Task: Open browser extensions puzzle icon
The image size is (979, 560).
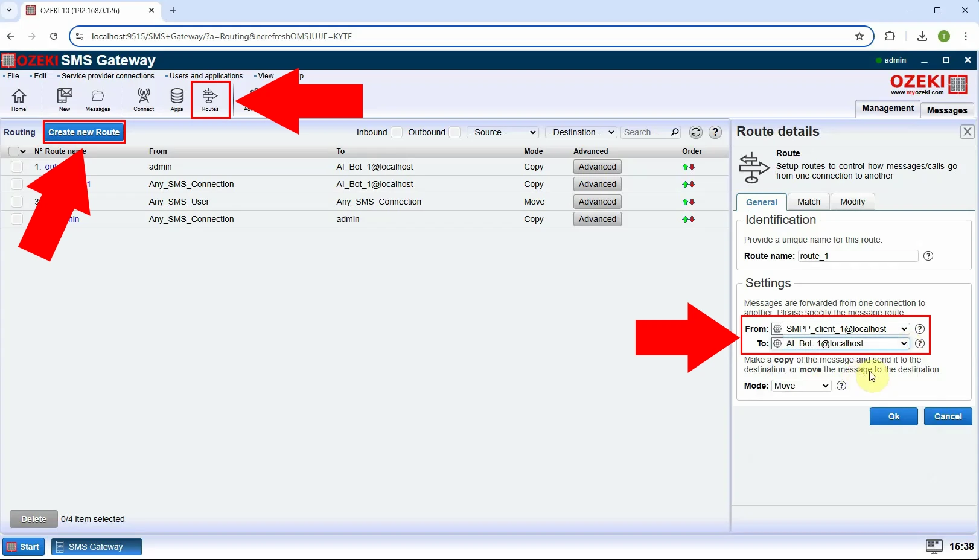Action: click(x=890, y=36)
